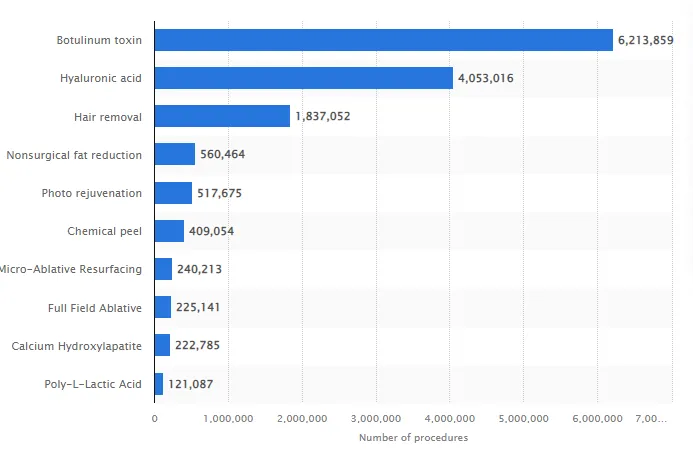Viewport: 693px width, 452px height.
Task: Click the Chemical peel category label
Action: pyautogui.click(x=104, y=231)
